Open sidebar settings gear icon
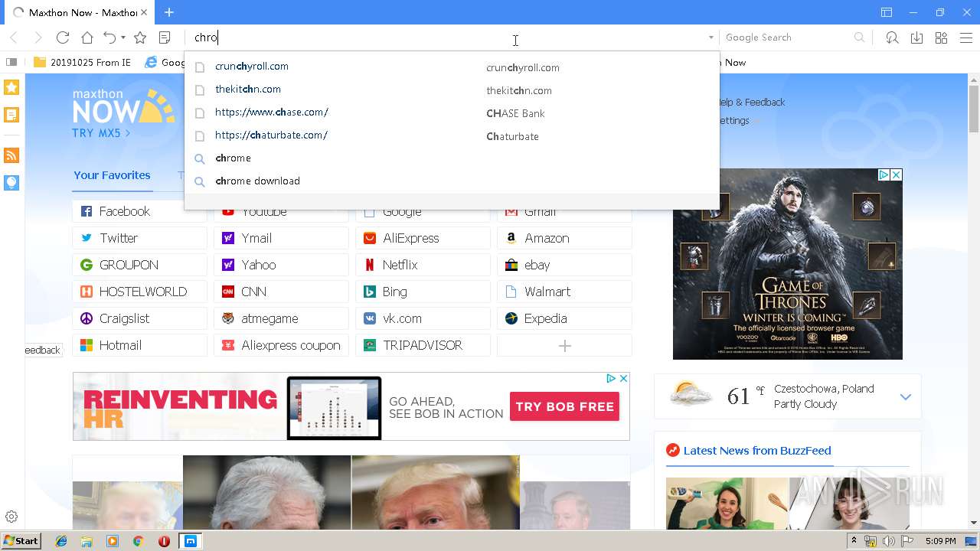The height and width of the screenshot is (551, 980). [x=11, y=517]
